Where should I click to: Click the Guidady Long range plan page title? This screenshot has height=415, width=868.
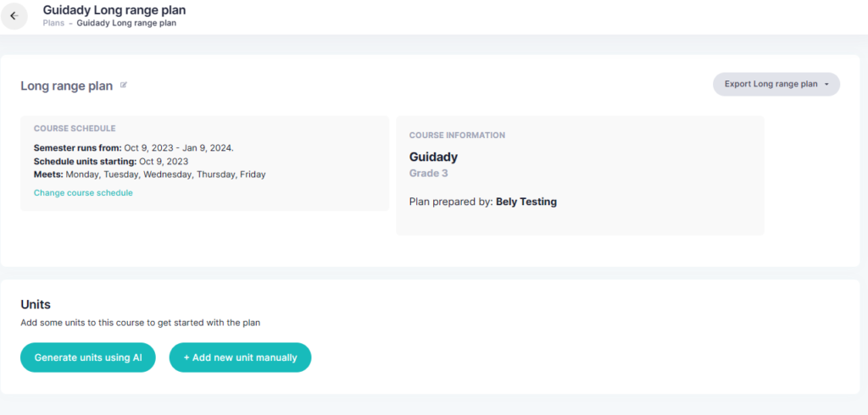pyautogui.click(x=114, y=10)
